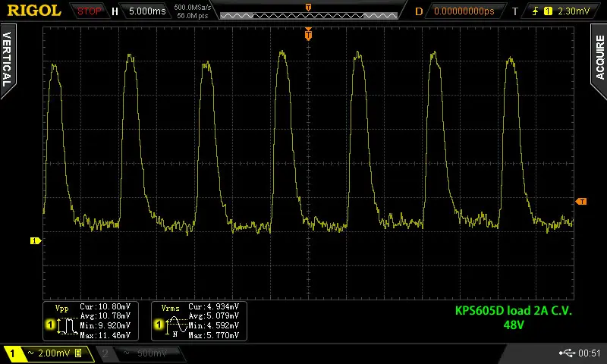Select the Vpp Cur:10.80mV value
Screen dimensions: 607x364
coord(105,307)
